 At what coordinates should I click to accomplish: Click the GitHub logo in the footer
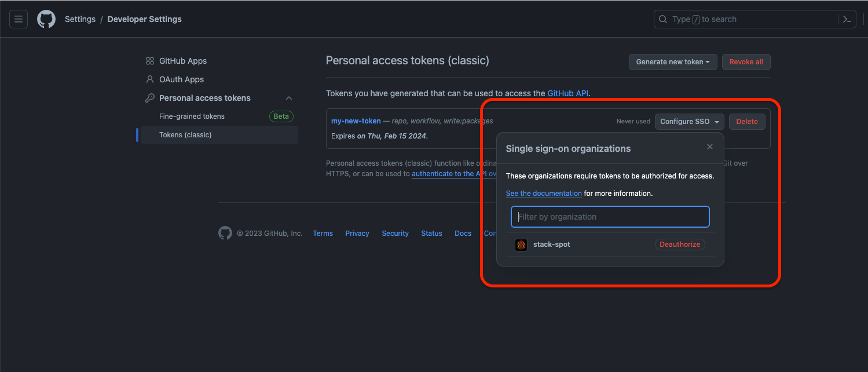pos(225,233)
